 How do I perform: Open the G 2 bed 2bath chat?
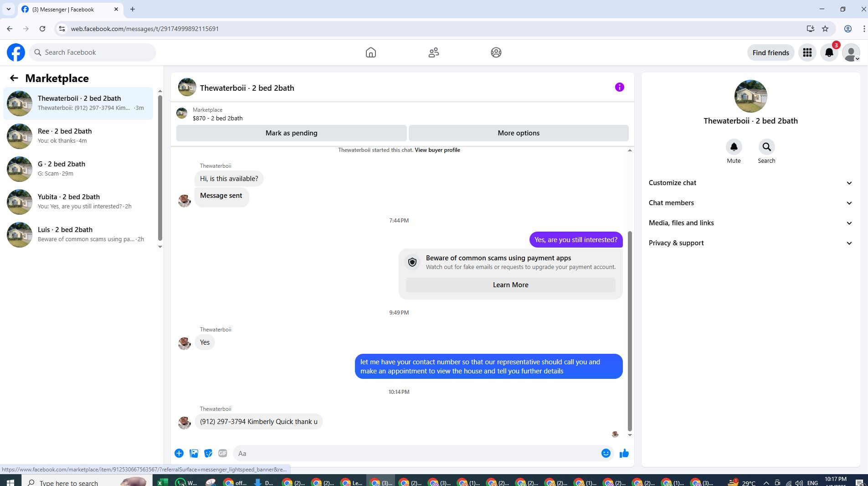pyautogui.click(x=78, y=169)
